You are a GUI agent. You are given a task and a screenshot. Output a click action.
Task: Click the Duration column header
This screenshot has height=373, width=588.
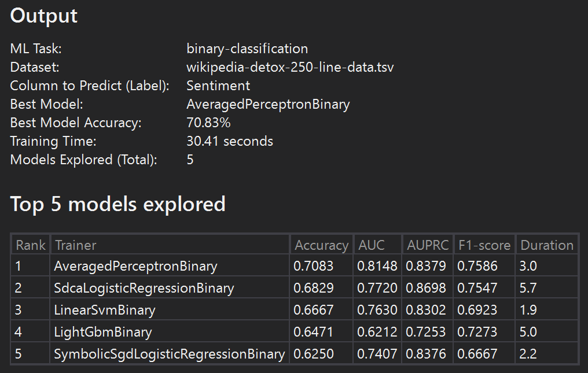[546, 245]
